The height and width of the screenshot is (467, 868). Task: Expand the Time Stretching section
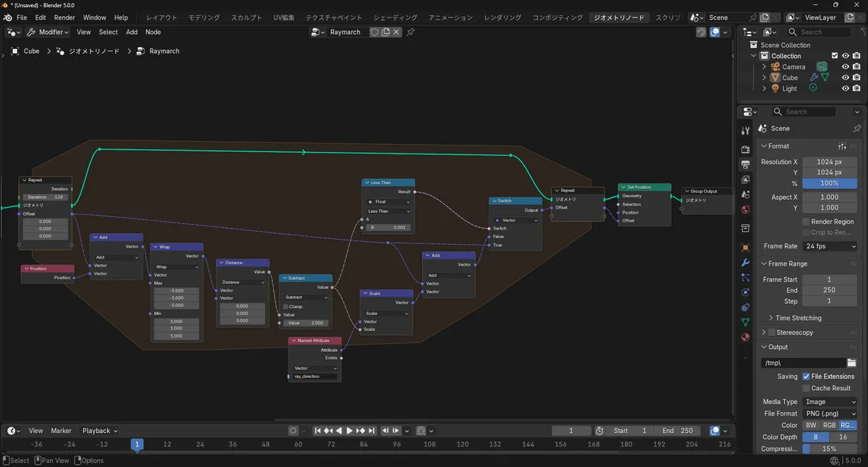tap(771, 318)
